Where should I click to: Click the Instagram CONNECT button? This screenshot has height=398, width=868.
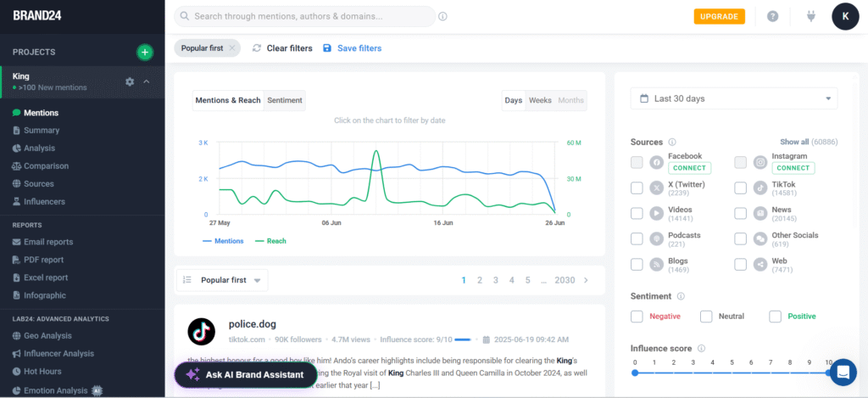(x=793, y=168)
